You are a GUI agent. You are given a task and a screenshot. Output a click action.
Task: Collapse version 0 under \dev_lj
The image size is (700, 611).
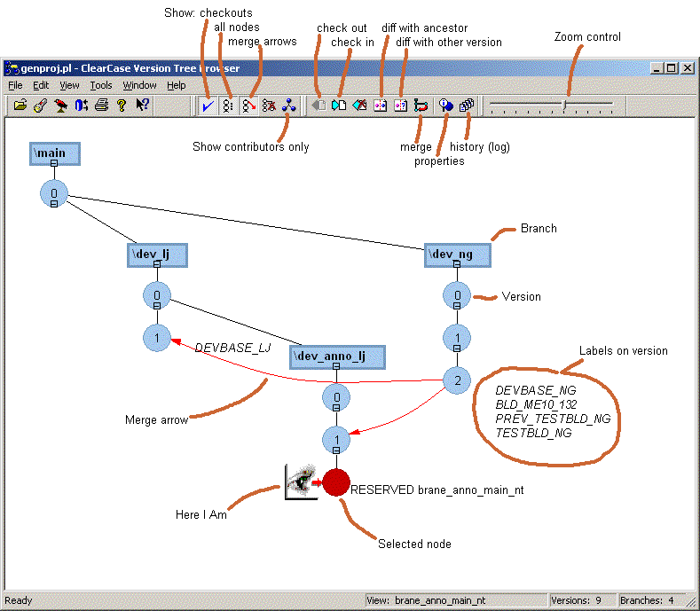[x=157, y=306]
